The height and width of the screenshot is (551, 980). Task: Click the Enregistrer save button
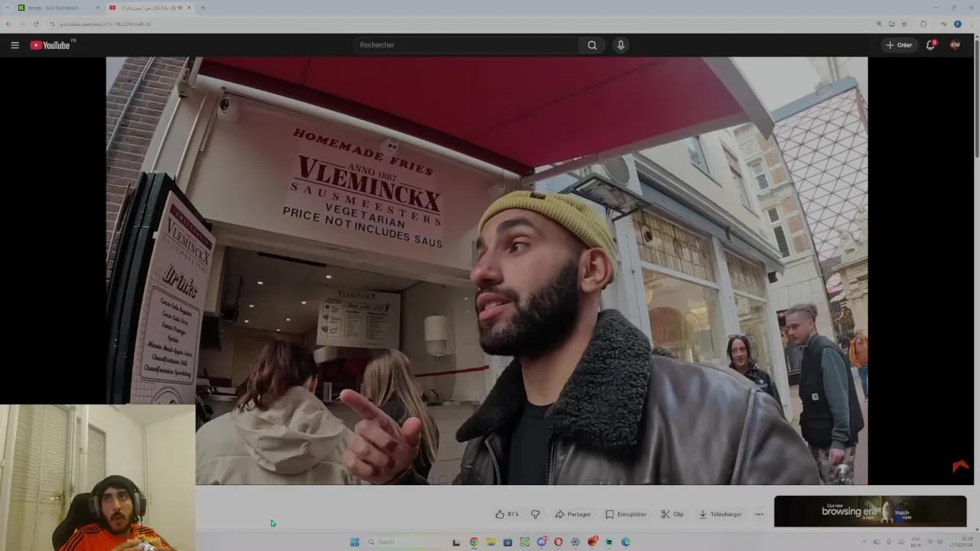tap(626, 514)
